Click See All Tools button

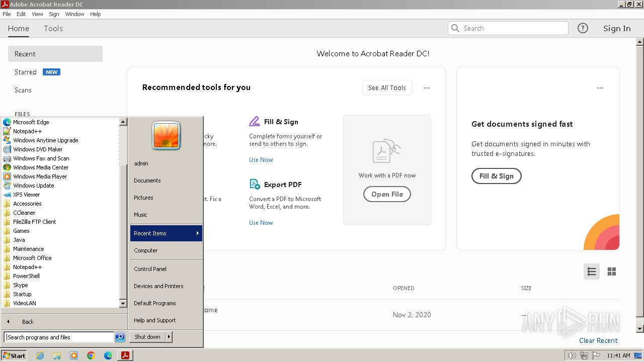click(387, 87)
